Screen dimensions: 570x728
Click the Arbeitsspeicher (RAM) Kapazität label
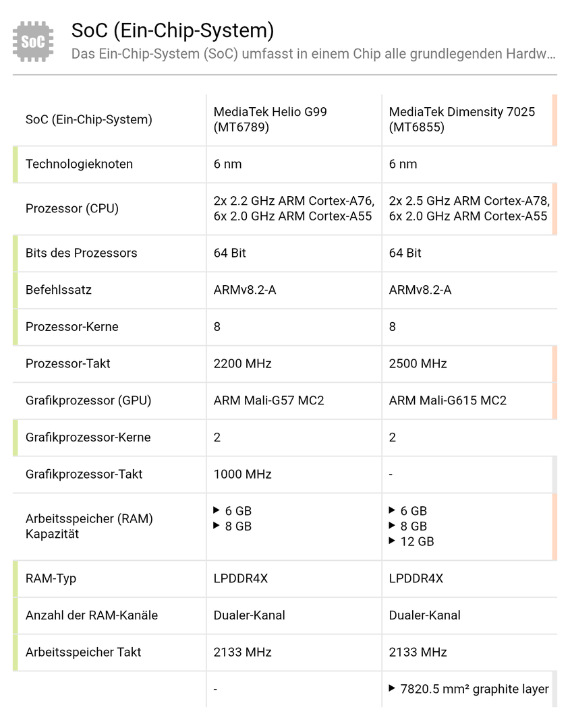coord(89,526)
